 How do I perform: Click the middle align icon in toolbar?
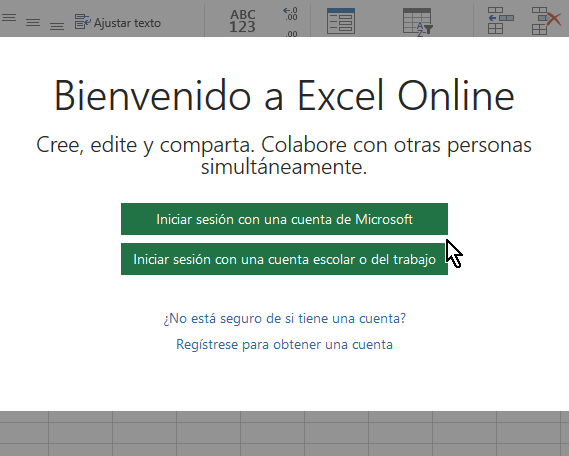click(x=33, y=23)
